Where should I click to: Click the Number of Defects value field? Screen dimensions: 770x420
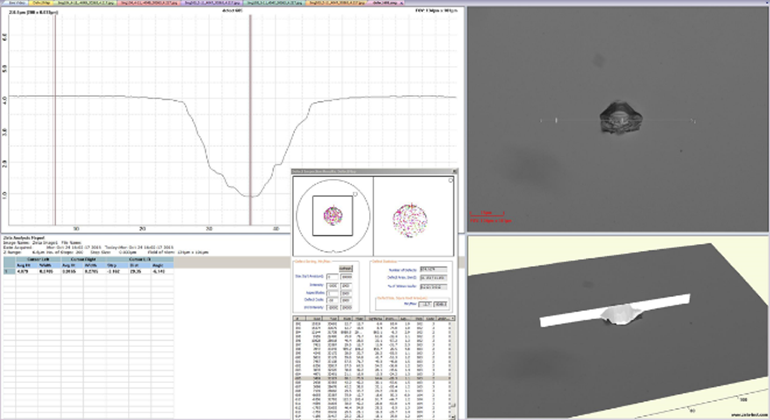[434, 269]
